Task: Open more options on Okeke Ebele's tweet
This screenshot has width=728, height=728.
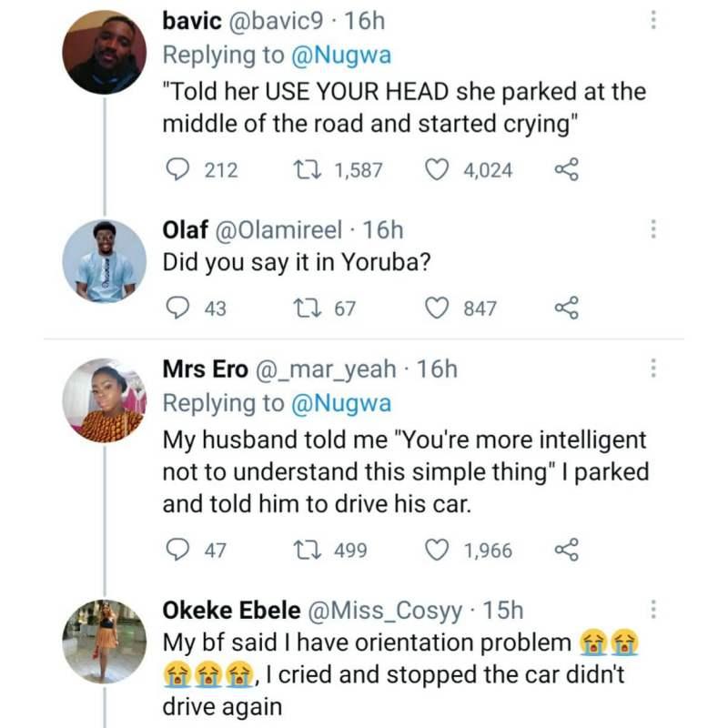Action: point(652,610)
